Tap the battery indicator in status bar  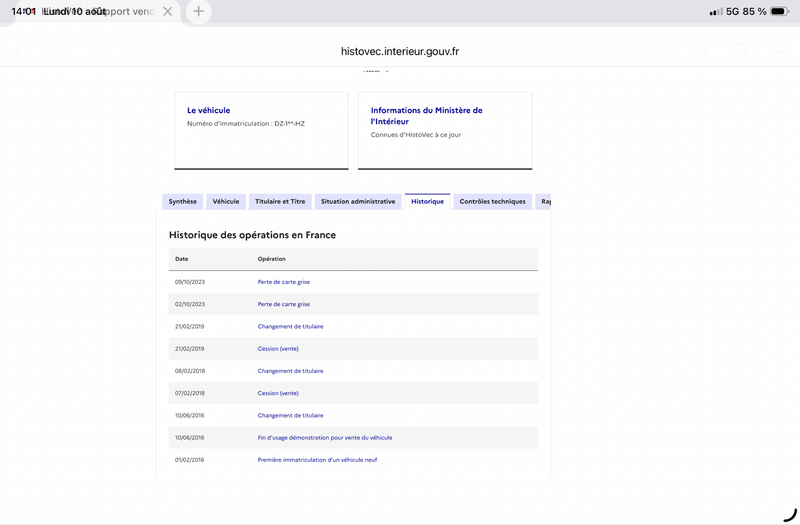point(780,11)
